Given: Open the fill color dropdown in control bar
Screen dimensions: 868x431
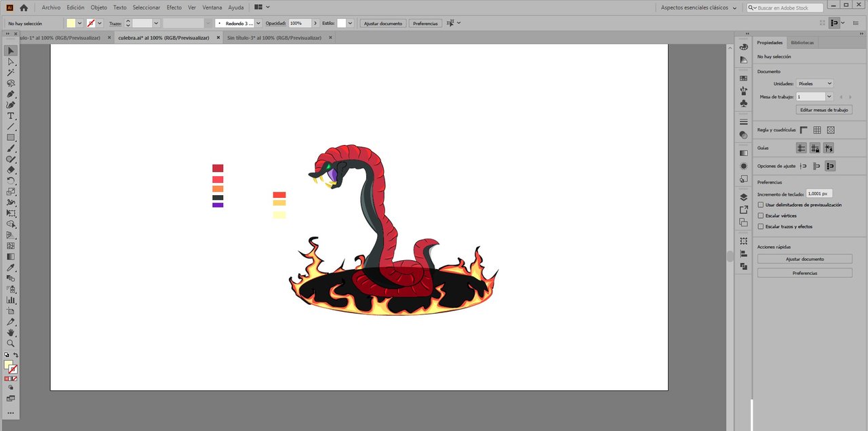Looking at the screenshot, I should [x=80, y=23].
